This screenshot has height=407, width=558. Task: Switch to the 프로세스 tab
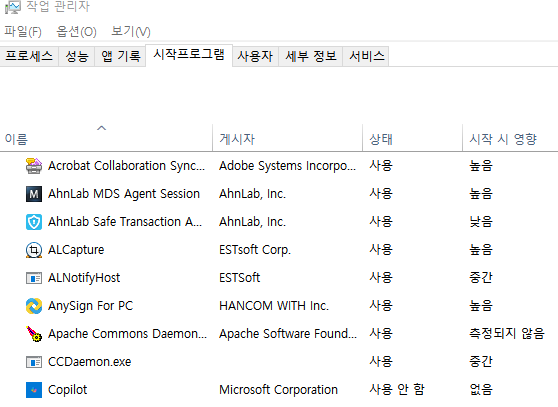coord(29,56)
